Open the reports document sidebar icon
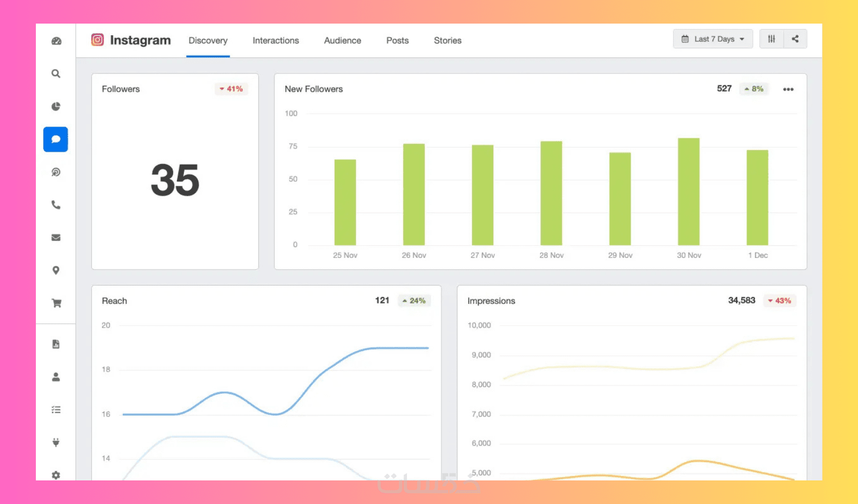 [56, 344]
